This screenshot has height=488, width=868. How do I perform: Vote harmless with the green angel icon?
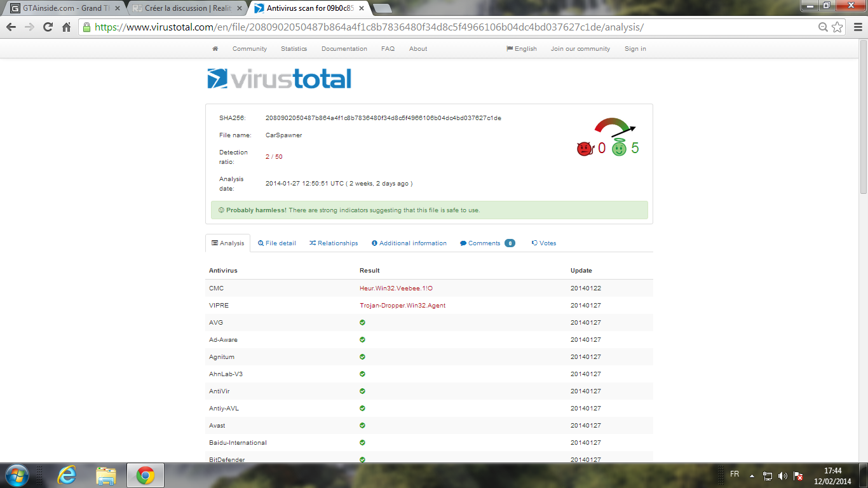(619, 149)
